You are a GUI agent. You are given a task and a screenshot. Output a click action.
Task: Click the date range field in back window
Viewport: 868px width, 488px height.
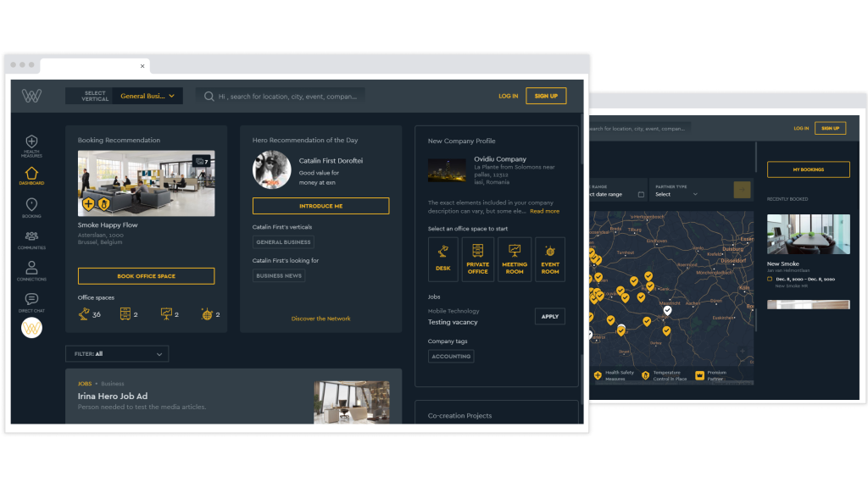pos(618,191)
